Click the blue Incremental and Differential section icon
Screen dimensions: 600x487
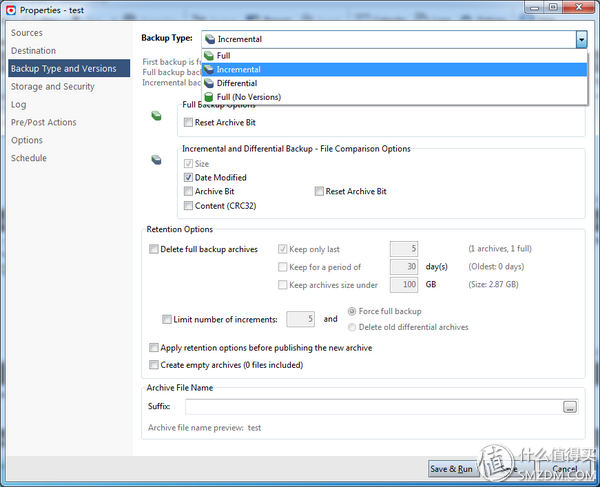point(156,160)
